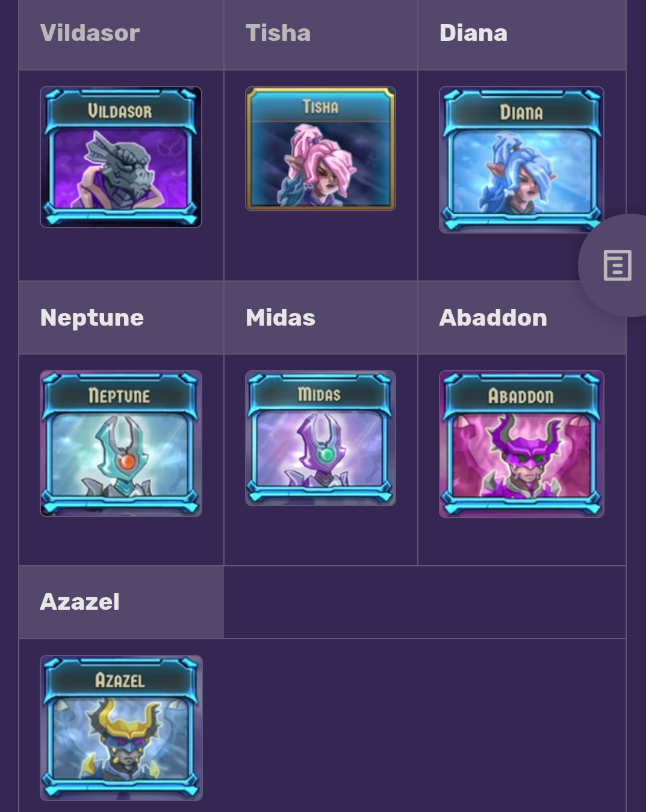Click the Neptune column header text
The height and width of the screenshot is (812, 646).
(92, 318)
